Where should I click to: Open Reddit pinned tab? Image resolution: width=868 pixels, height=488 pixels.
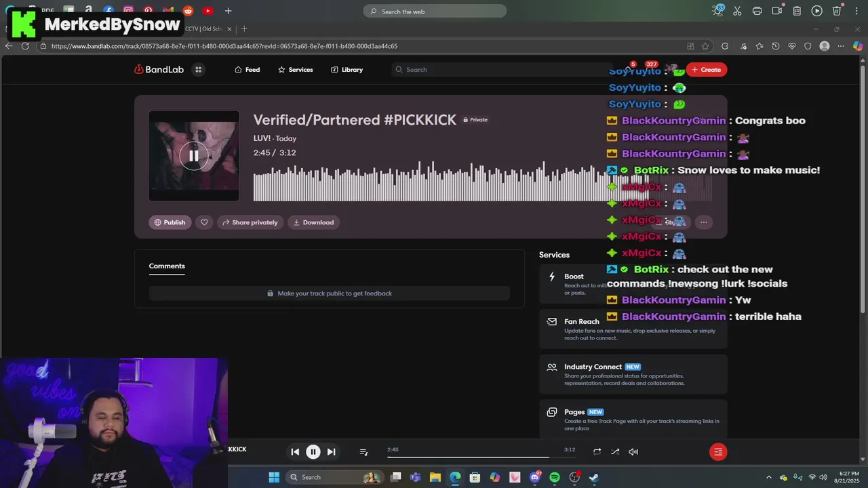[x=188, y=11]
